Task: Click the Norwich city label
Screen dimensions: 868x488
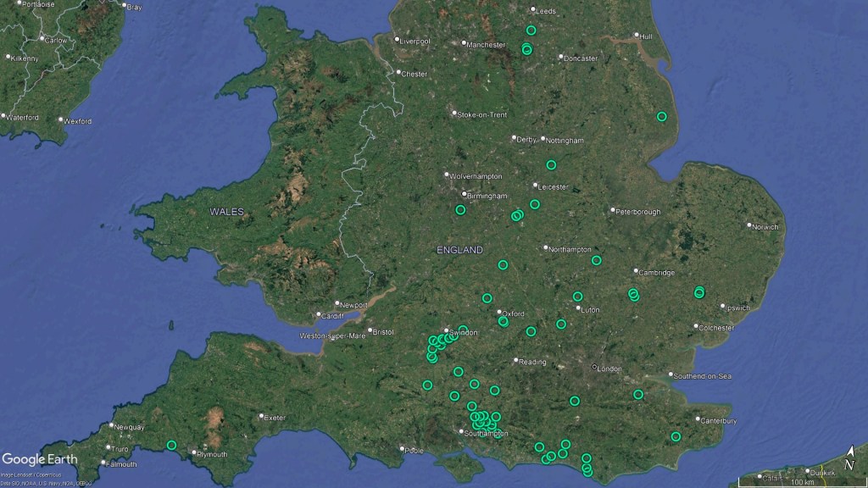Action: (x=766, y=226)
